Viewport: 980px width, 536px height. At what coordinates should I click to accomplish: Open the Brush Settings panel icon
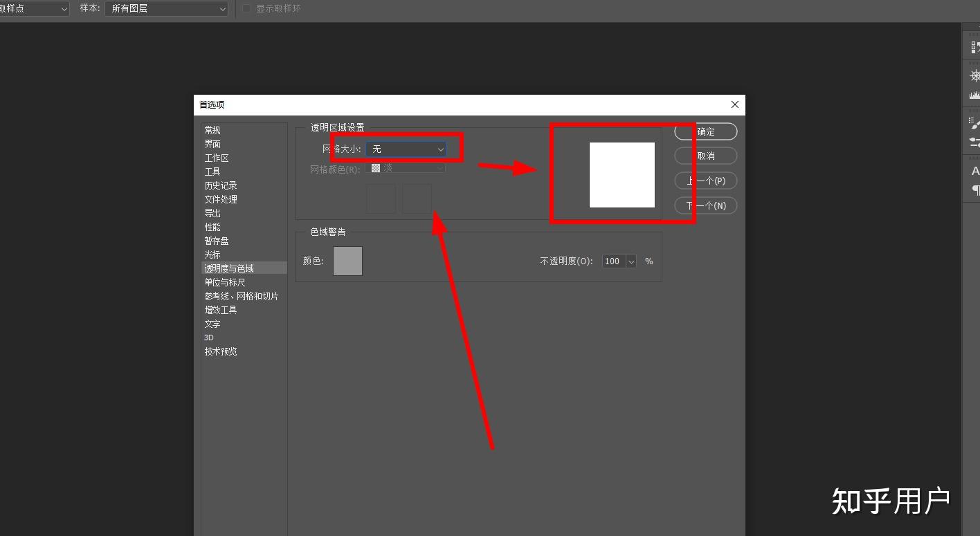975,123
